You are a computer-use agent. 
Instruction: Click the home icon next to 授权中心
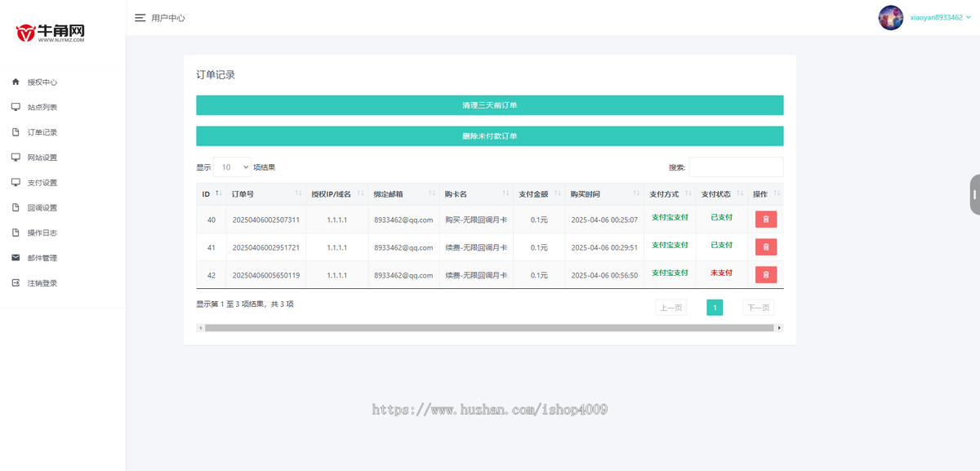16,82
